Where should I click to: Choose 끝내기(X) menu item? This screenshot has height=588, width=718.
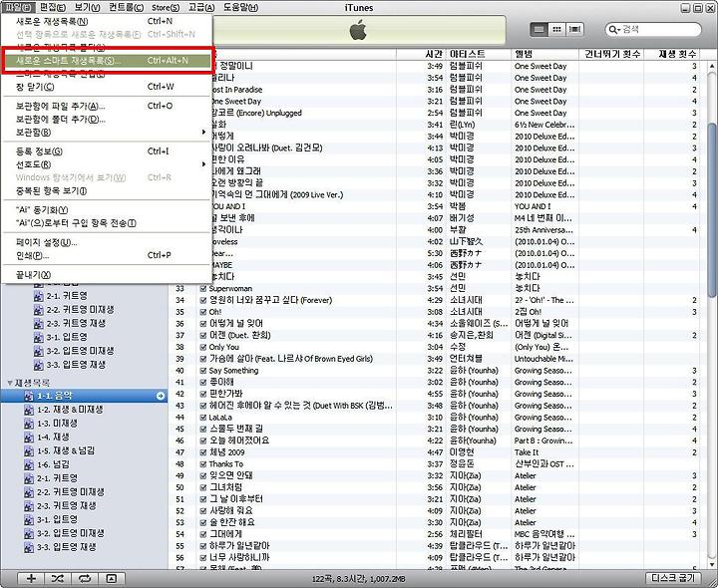point(107,275)
